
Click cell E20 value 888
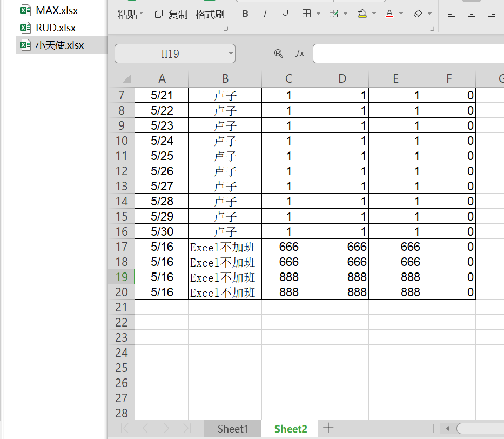tap(395, 292)
